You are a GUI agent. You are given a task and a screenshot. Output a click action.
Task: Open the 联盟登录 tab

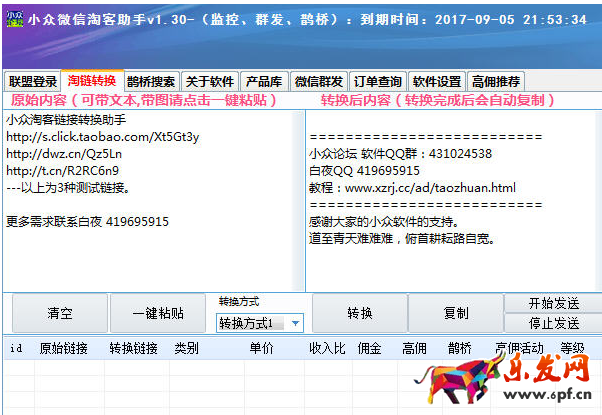pyautogui.click(x=33, y=82)
